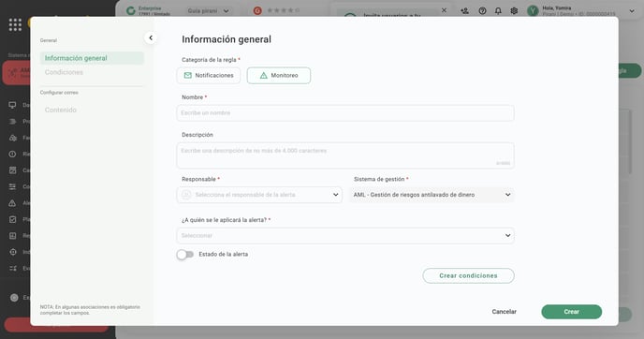
Task: Click the Crear condiciones button
Action: tap(468, 275)
